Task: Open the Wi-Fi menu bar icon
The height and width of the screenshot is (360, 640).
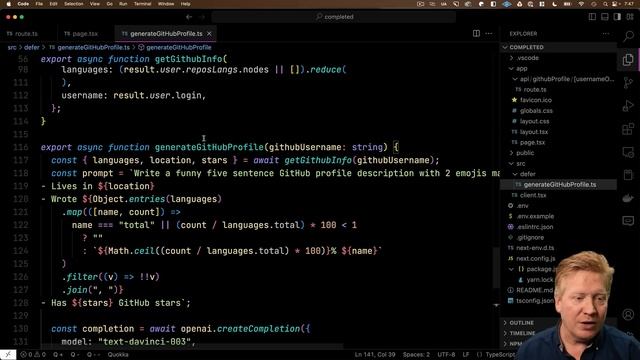Action: click(x=581, y=4)
